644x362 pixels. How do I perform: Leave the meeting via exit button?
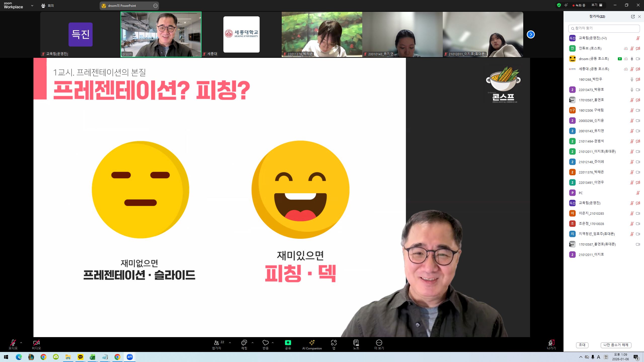pyautogui.click(x=551, y=344)
